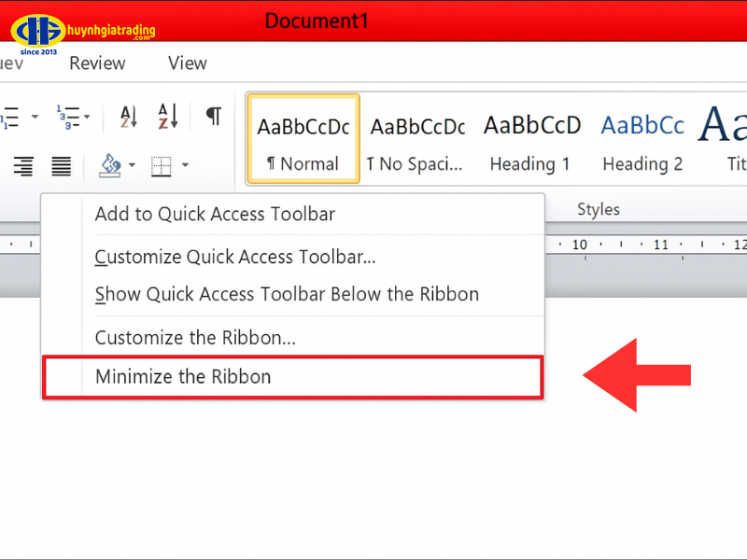
Task: Open the Review tab
Action: click(x=97, y=63)
